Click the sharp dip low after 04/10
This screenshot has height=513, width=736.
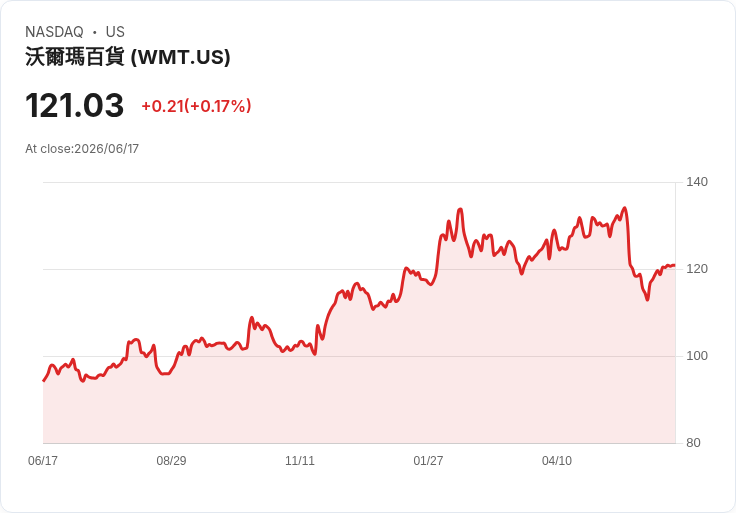[647, 299]
